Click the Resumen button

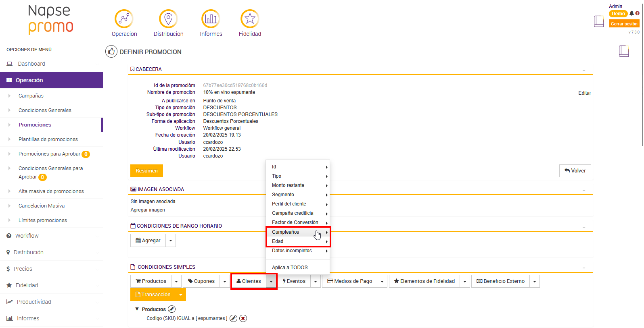[x=146, y=171]
